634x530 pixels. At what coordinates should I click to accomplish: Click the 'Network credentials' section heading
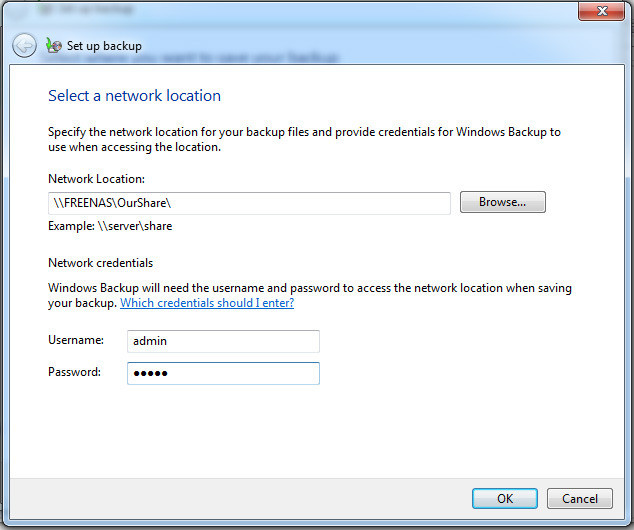tap(101, 263)
